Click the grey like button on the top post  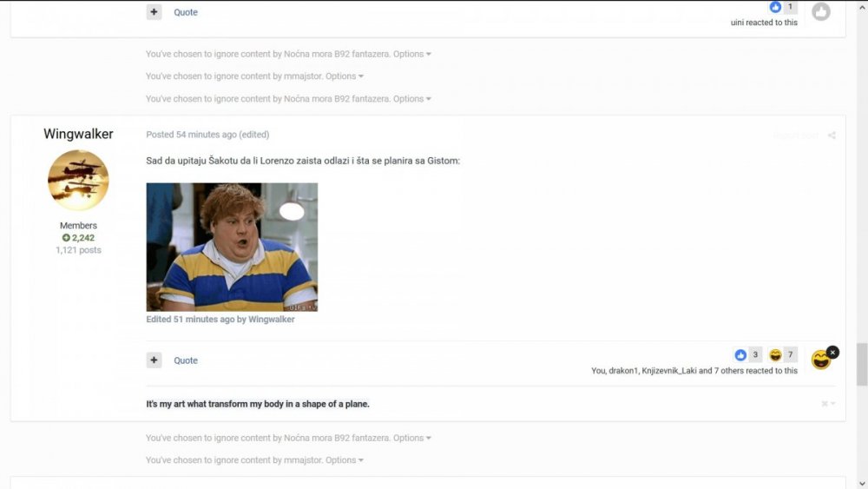tap(821, 11)
